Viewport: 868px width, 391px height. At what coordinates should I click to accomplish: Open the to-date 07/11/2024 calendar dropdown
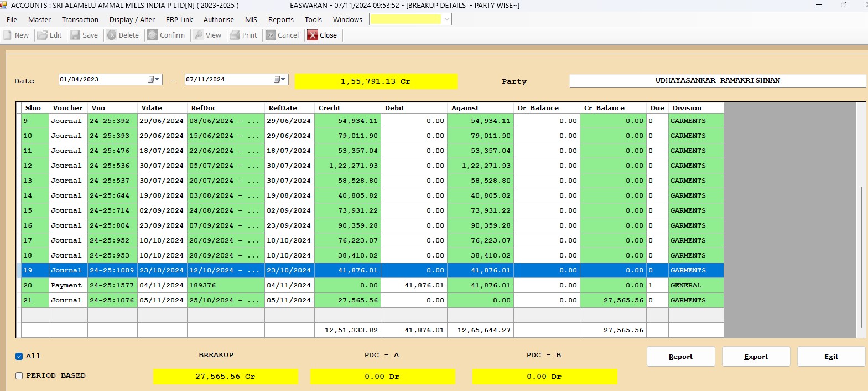(x=280, y=79)
